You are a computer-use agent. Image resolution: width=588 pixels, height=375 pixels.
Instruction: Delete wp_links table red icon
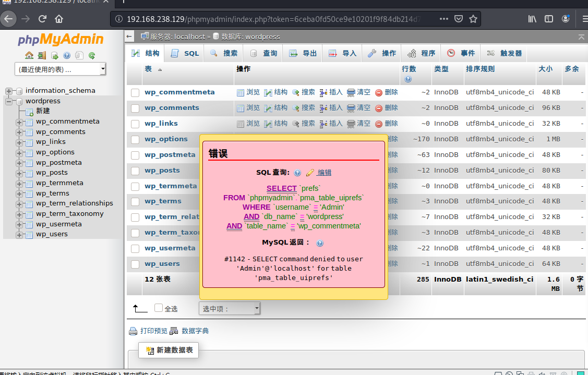[379, 124]
